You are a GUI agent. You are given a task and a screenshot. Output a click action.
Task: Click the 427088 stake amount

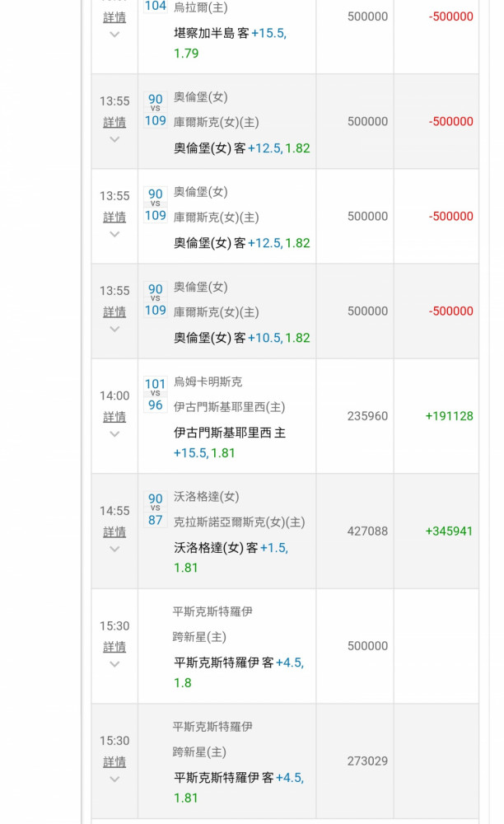point(367,531)
